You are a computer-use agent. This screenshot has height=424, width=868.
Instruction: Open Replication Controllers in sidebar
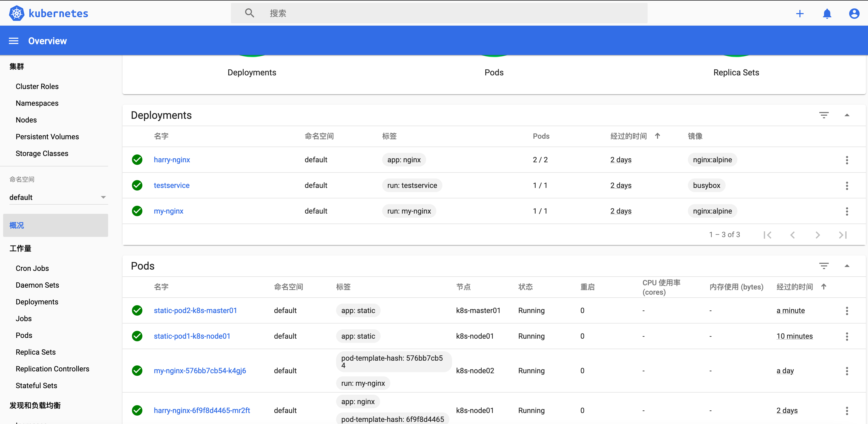53,369
